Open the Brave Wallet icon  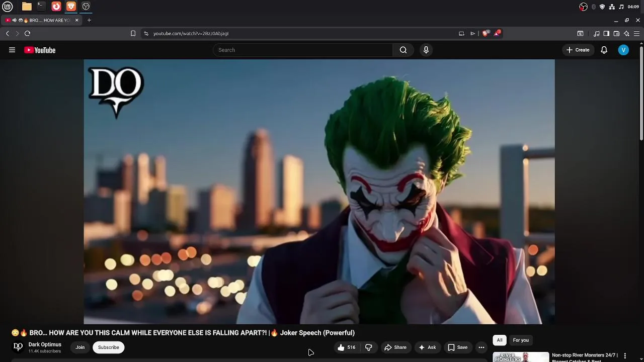click(x=616, y=33)
